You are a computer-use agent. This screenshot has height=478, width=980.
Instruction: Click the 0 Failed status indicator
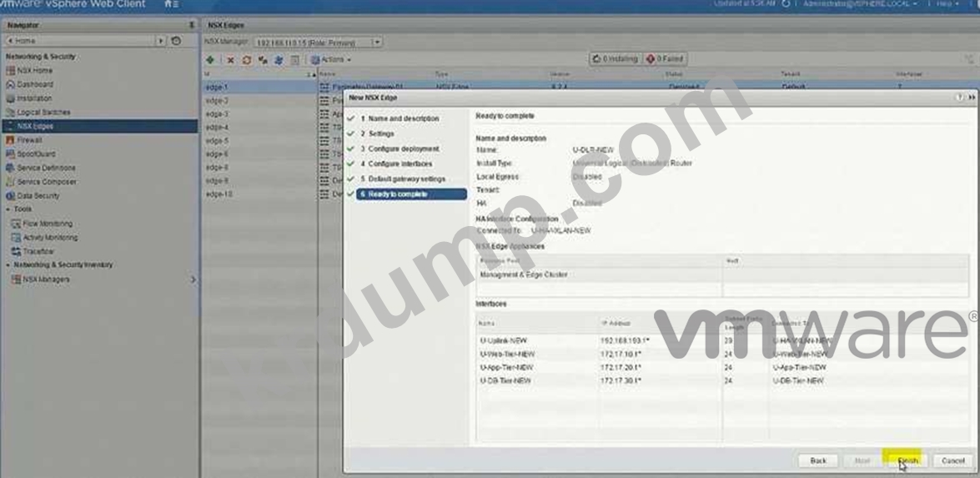(x=665, y=58)
